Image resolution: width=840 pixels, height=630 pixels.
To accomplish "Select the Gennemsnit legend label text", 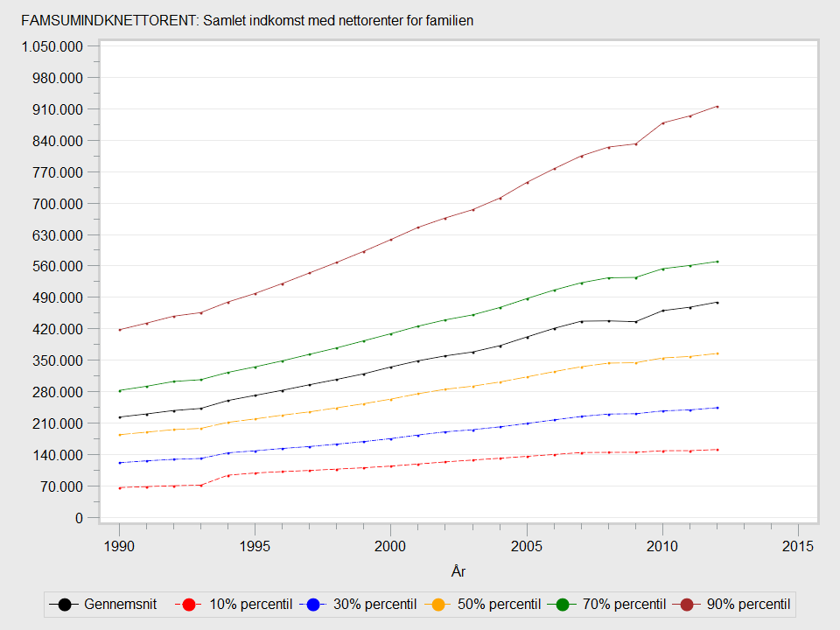I will [119, 604].
